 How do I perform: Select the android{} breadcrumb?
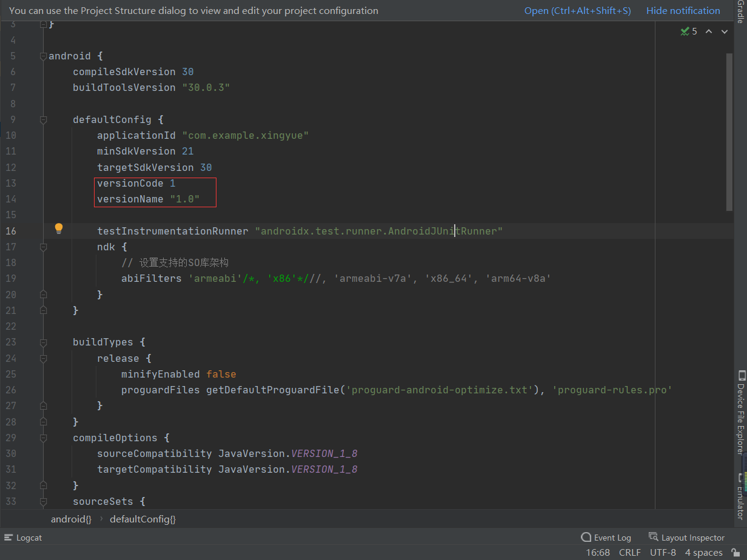point(71,519)
